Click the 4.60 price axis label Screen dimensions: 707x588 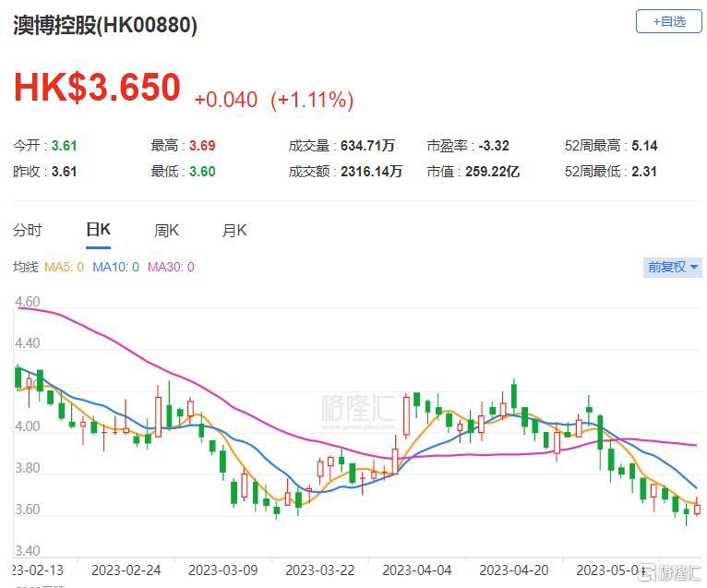pos(27,302)
